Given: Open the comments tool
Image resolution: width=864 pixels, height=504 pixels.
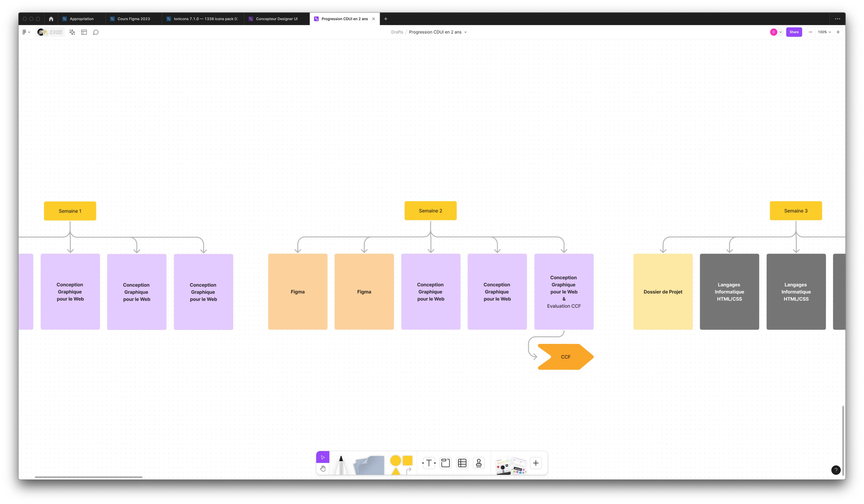Looking at the screenshot, I should (x=96, y=32).
